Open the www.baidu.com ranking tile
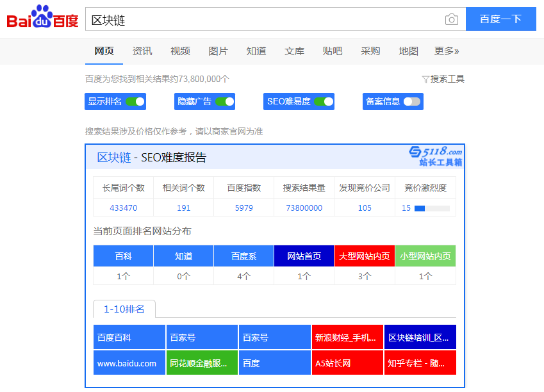 coord(129,363)
